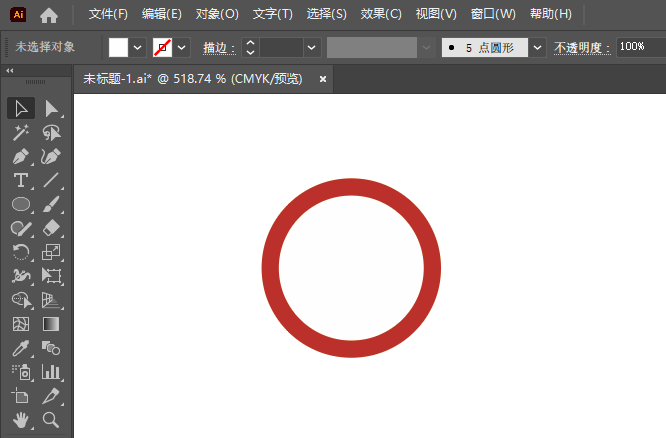Screen dimensions: 666x438
Task: Expand the stroke weight dropdown
Action: coord(312,48)
